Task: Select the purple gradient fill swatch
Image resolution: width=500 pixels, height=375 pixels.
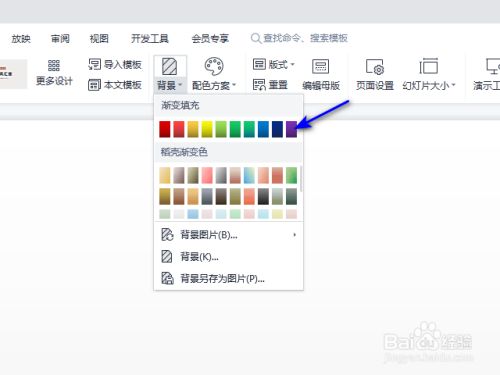Action: point(291,129)
